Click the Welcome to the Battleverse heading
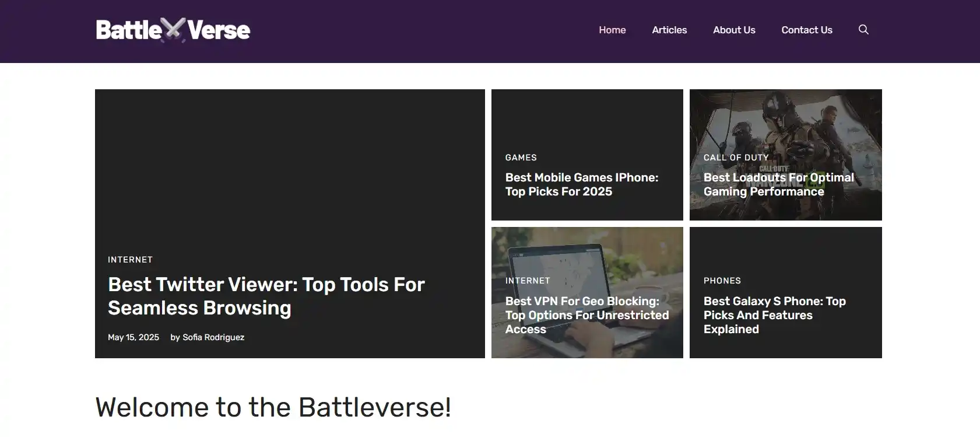 coord(273,407)
